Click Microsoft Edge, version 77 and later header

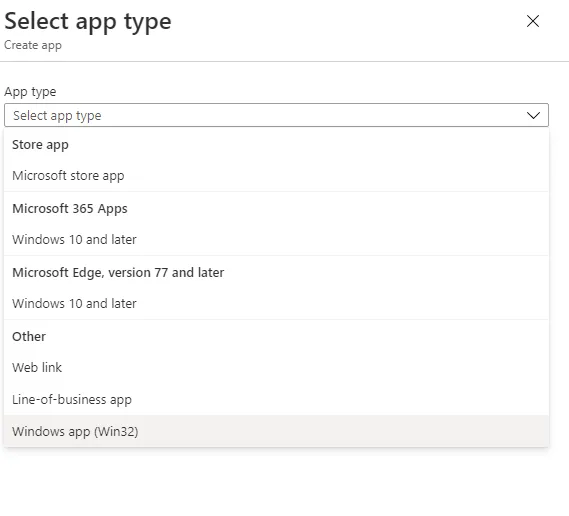pos(118,273)
